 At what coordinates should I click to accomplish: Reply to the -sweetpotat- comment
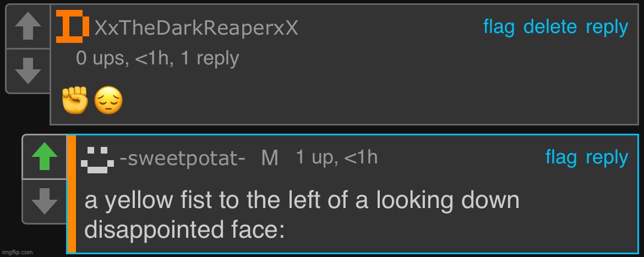(x=607, y=158)
